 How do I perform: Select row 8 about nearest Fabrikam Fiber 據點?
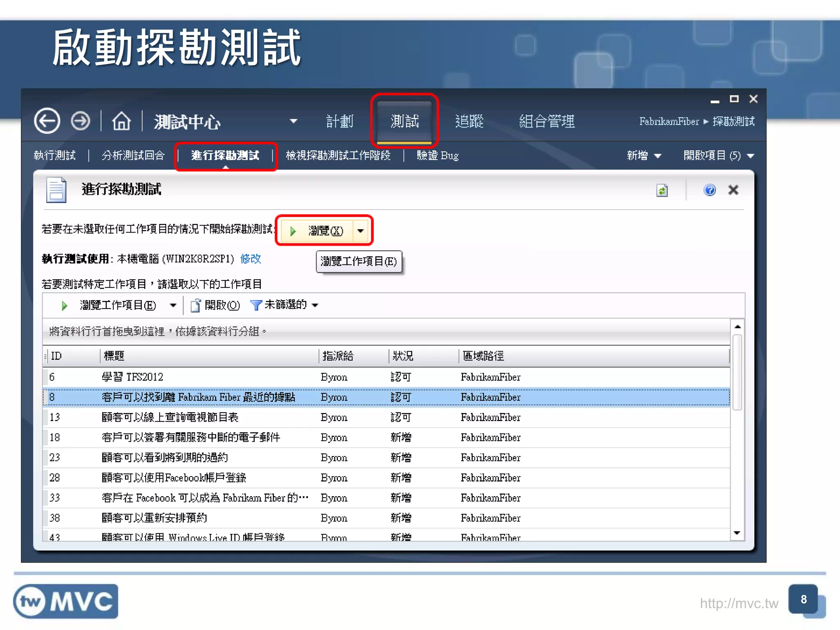(386, 397)
